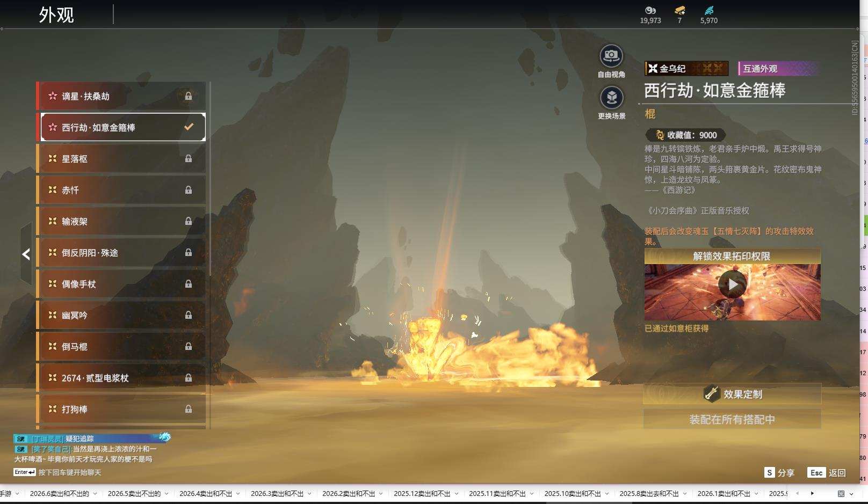Click the 分享 share button
This screenshot has width=868, height=504.
pos(779,472)
